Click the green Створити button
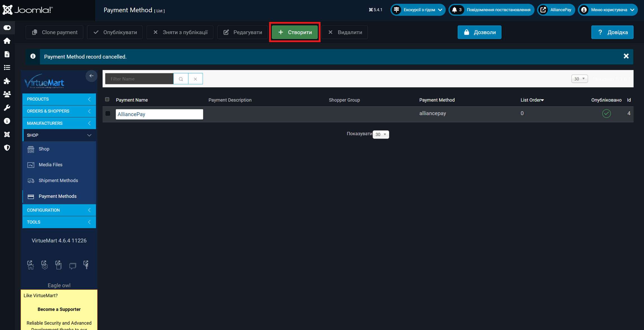 click(x=295, y=32)
